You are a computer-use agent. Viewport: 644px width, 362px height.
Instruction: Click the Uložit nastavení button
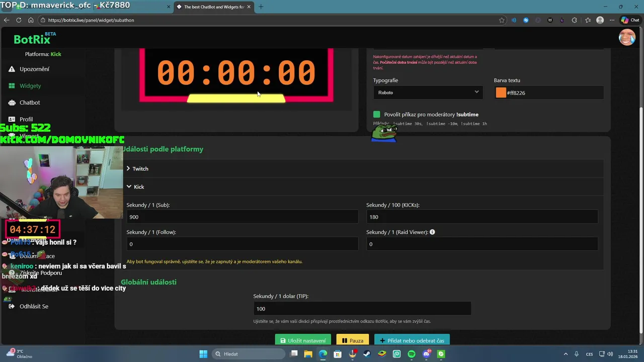[x=303, y=340]
